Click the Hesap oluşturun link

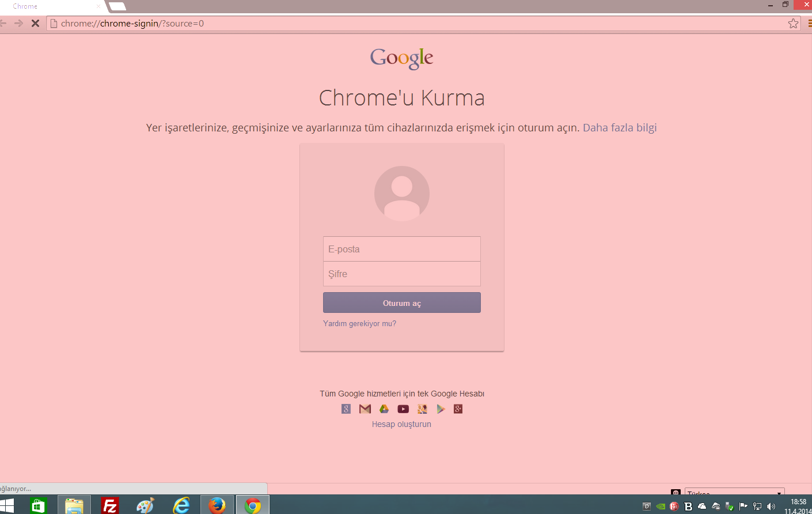[x=401, y=424]
